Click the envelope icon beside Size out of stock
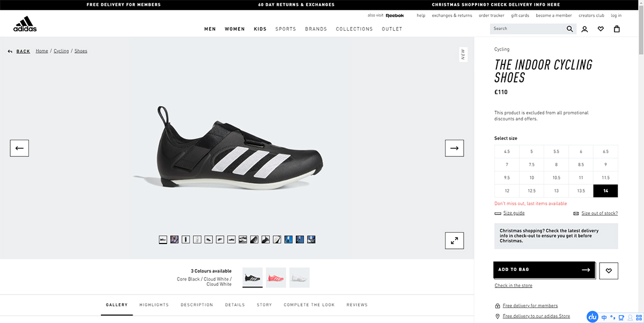Screen dimensions: 644x323 (x=576, y=213)
